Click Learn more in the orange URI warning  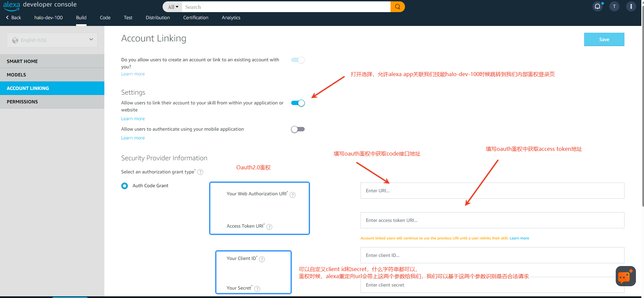(x=519, y=238)
